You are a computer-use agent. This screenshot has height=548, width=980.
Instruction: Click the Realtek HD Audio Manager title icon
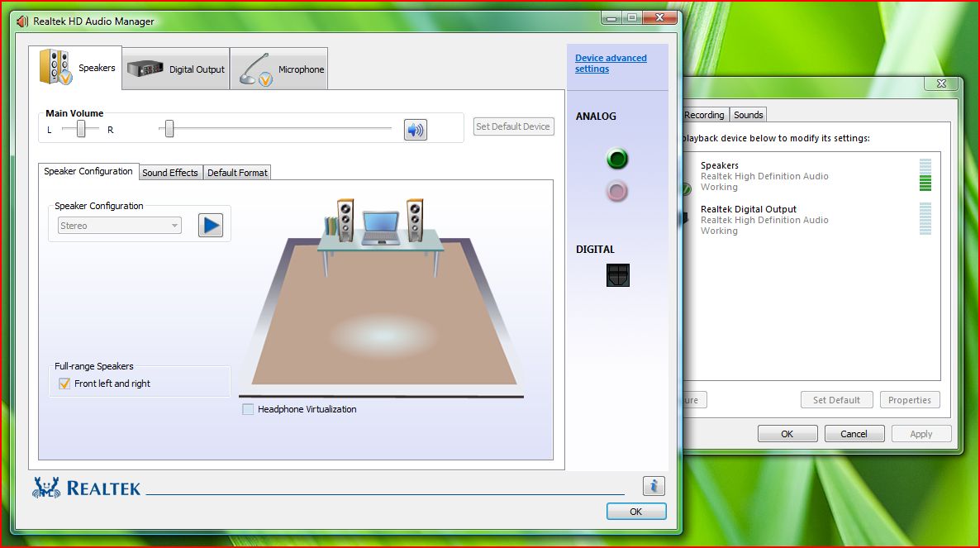[x=22, y=21]
